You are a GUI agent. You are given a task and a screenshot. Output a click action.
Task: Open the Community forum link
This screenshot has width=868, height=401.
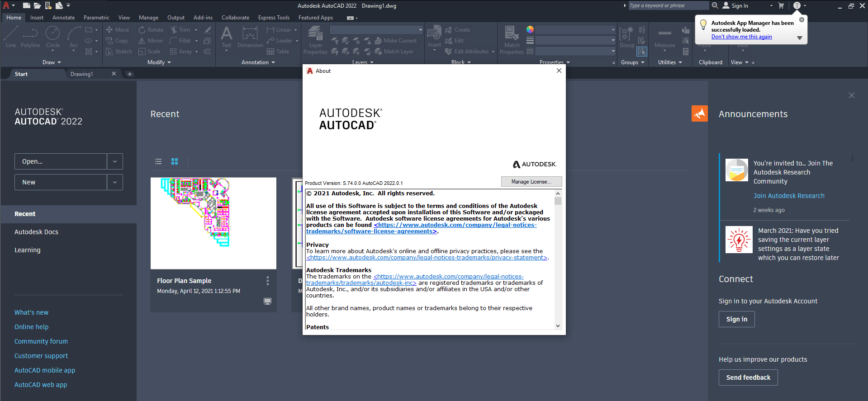click(x=41, y=341)
